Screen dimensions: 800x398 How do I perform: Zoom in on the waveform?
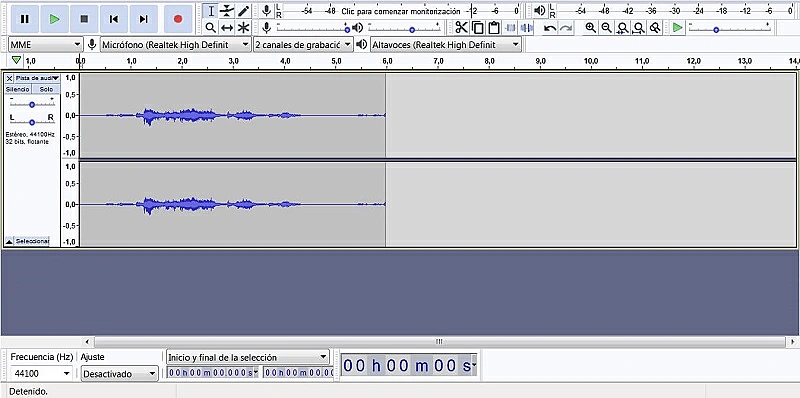(590, 28)
